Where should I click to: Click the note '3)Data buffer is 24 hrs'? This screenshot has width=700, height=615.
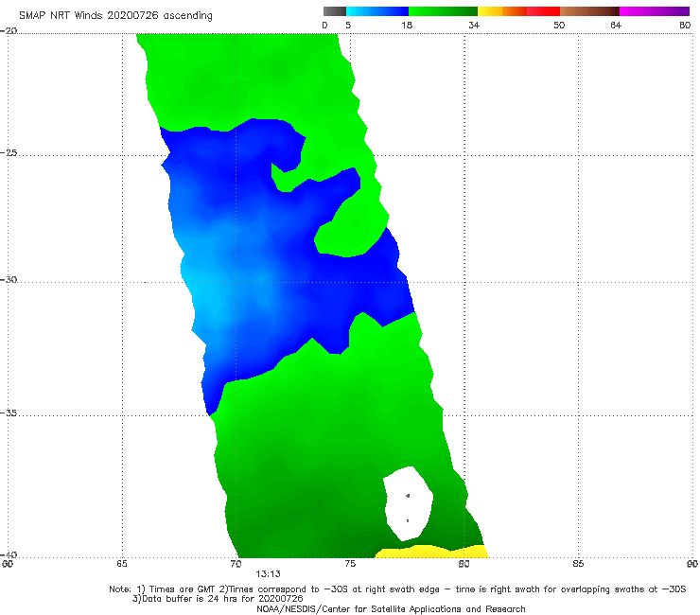click(218, 599)
